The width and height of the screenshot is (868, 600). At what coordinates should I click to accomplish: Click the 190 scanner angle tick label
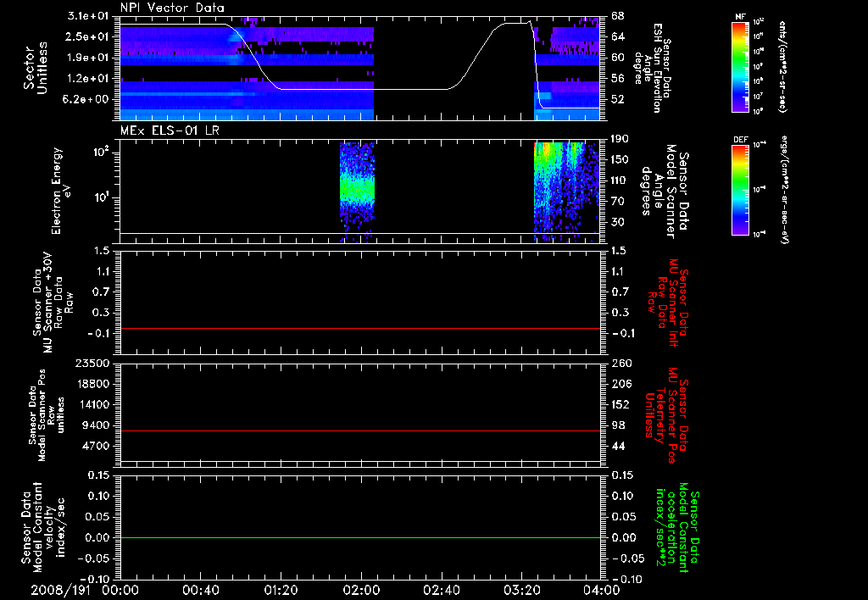(x=620, y=139)
